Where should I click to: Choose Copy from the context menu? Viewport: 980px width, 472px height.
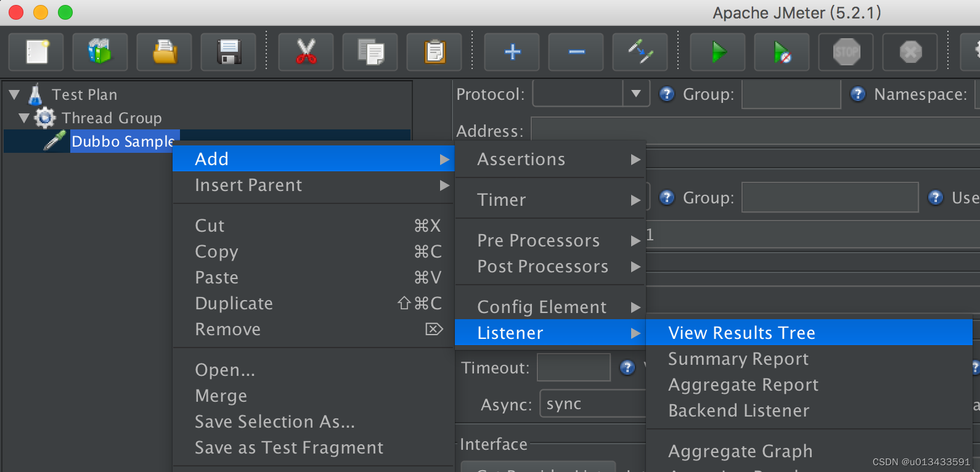point(314,252)
